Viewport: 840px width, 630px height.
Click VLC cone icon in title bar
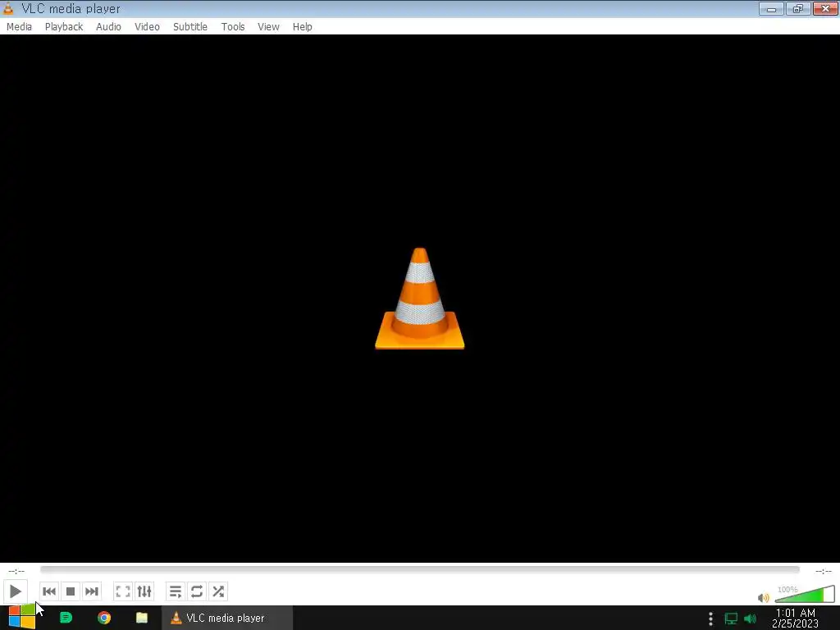8,8
